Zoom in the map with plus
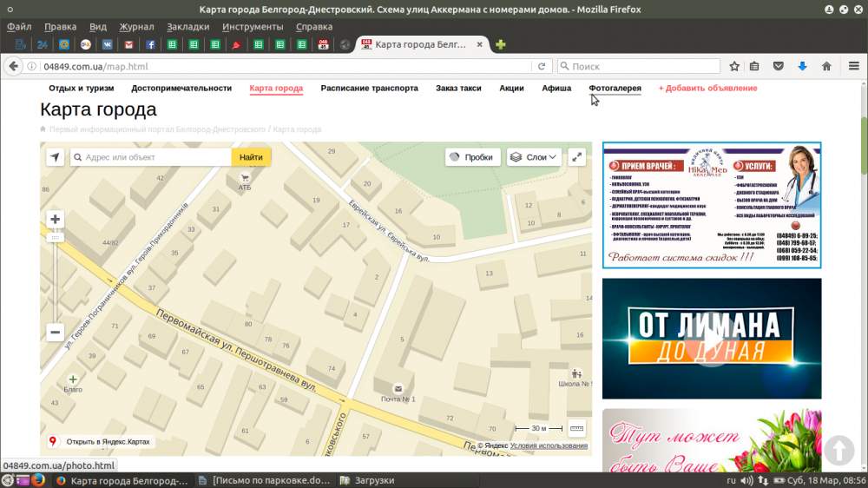Screen dimensions: 868x488 [55, 220]
